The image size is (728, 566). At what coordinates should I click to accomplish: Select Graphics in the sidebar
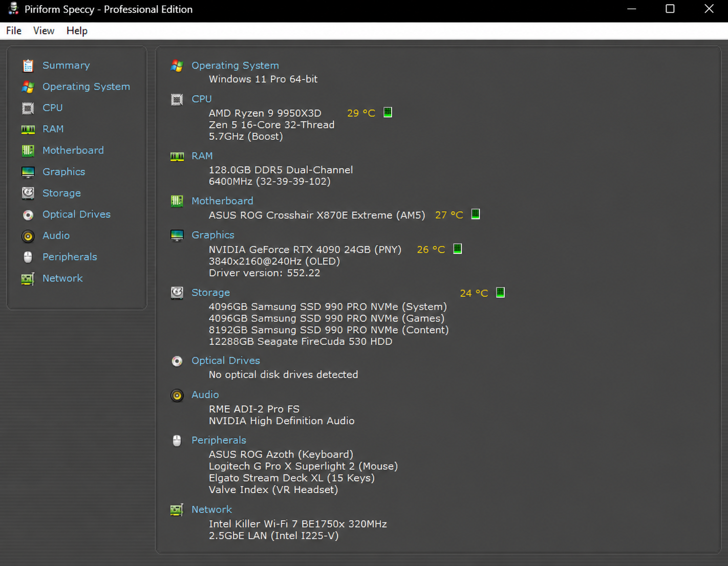pos(64,172)
